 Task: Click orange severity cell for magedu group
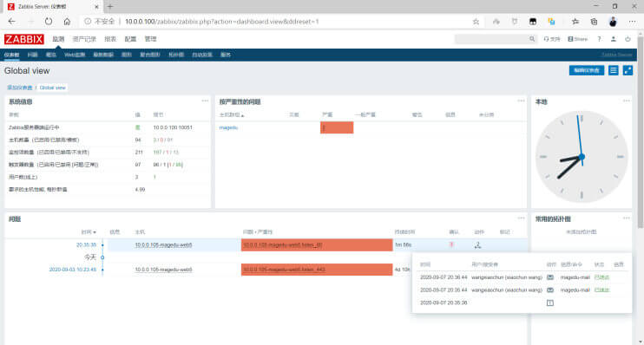pos(337,127)
